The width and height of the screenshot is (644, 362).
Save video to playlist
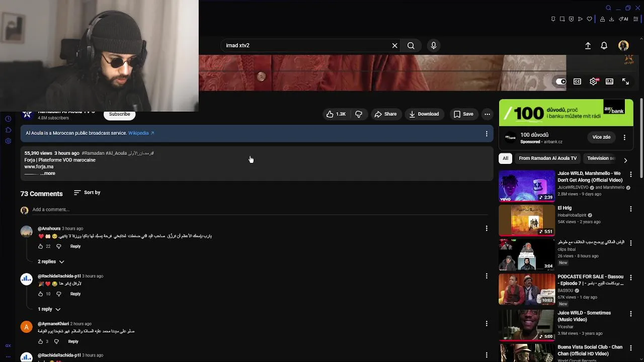click(463, 114)
